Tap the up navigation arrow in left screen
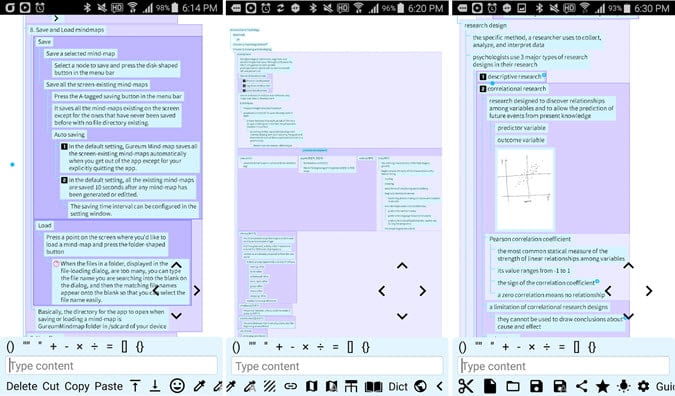This screenshot has height=396, width=675. tap(176, 265)
